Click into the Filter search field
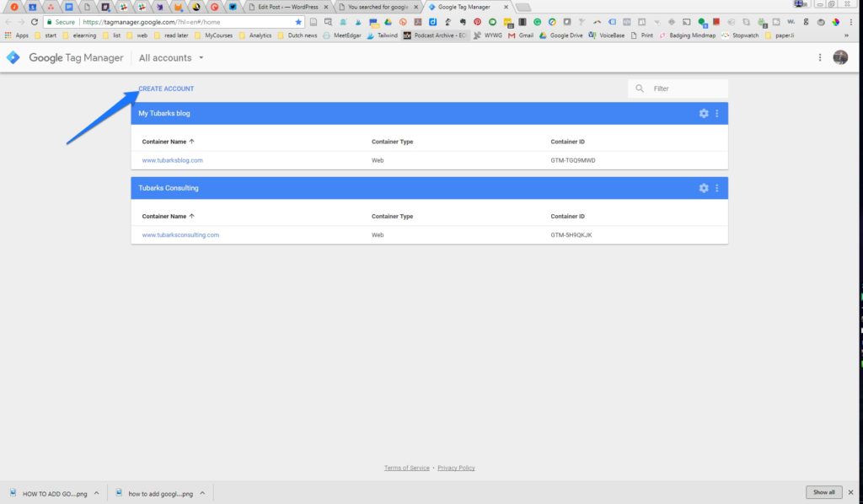Viewport: 863px width, 504px height. coord(685,88)
